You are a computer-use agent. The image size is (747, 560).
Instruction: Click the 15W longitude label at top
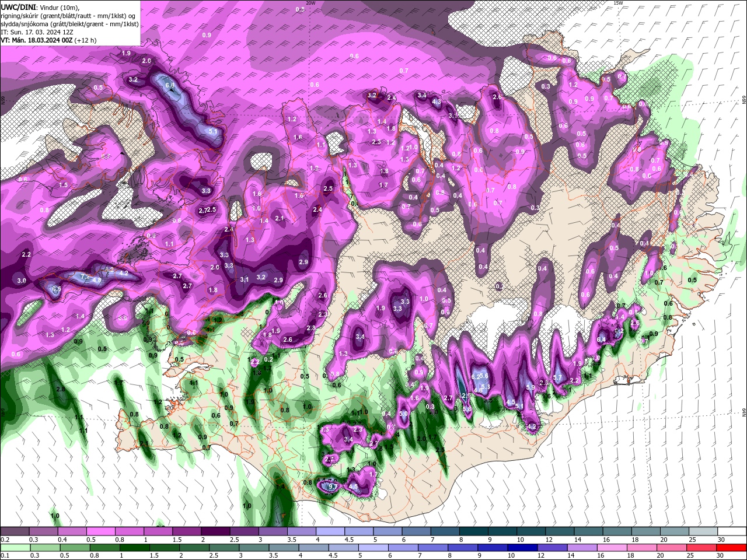[619, 3]
